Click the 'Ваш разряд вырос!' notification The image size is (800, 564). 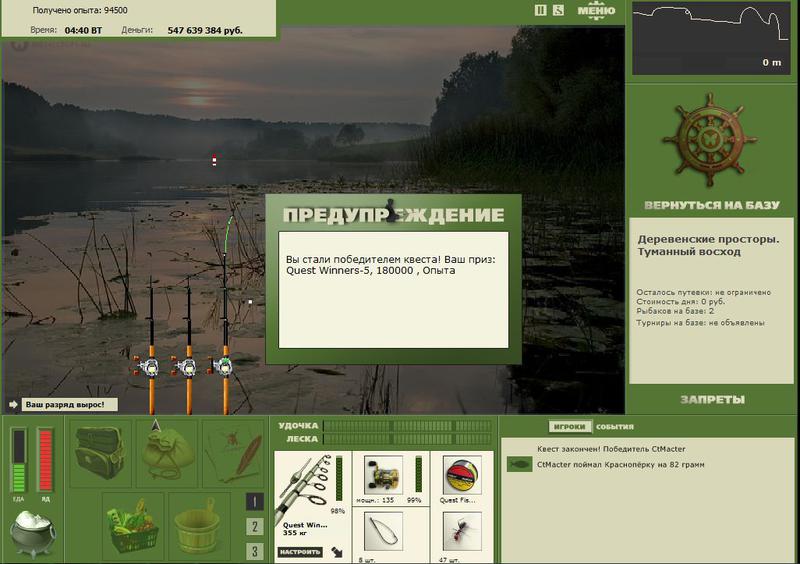(69, 405)
